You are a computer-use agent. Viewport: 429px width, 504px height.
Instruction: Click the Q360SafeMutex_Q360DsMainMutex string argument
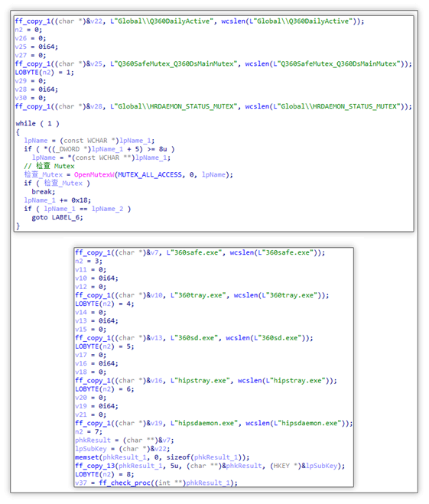(x=174, y=63)
